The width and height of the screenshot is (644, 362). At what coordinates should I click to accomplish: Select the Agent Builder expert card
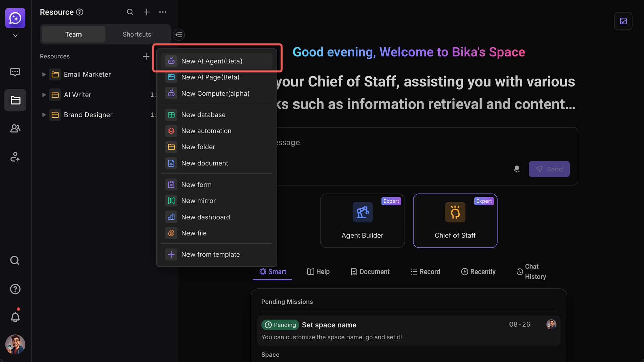click(x=362, y=221)
